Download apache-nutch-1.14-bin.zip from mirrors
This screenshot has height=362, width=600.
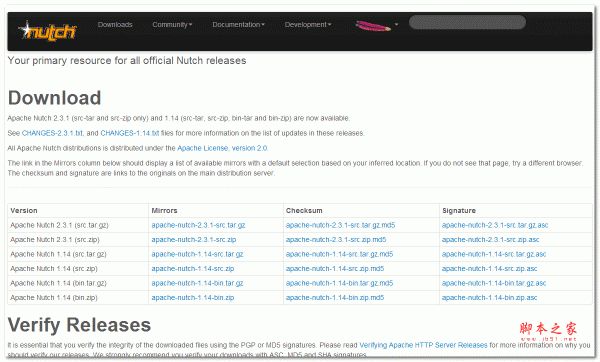pos(193,298)
